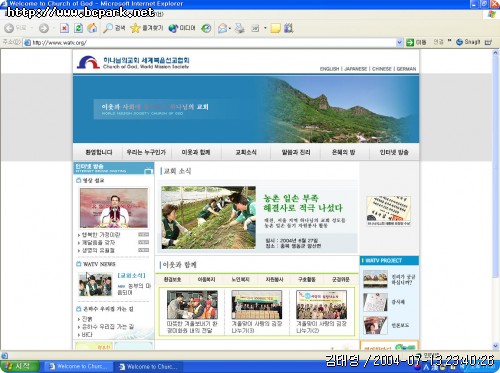Switch to second Welcome to Church taskbar window
Viewport: 500px width, 373px height.
(148, 367)
